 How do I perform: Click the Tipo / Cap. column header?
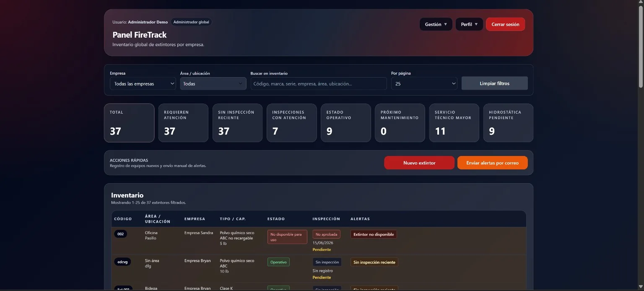coord(233,219)
